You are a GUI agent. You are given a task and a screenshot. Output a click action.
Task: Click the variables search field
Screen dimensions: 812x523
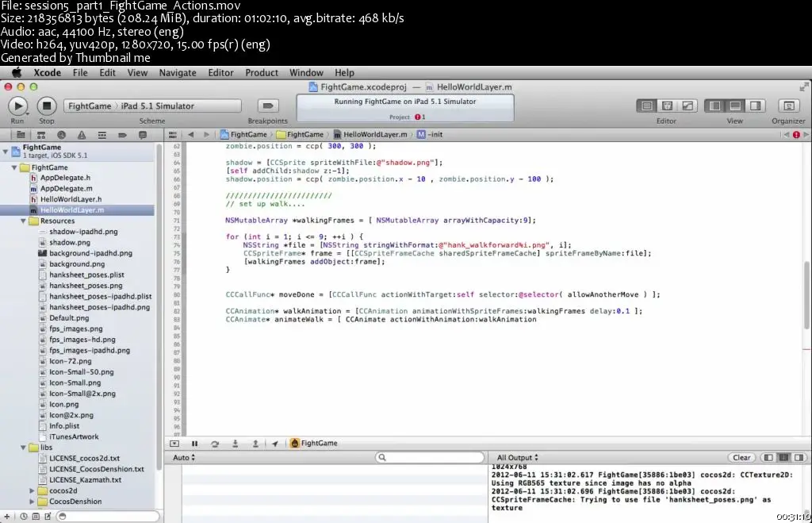[429, 457]
